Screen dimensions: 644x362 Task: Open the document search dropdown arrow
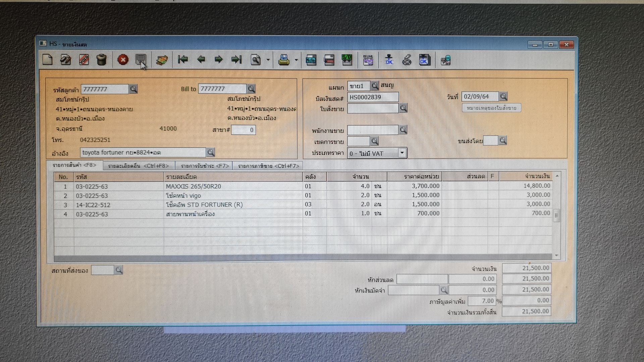pos(268,60)
